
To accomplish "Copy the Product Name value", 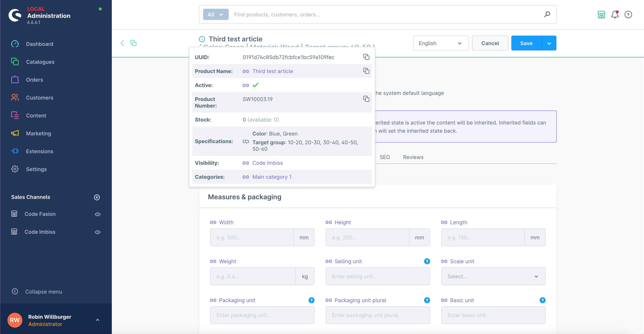I will [366, 71].
